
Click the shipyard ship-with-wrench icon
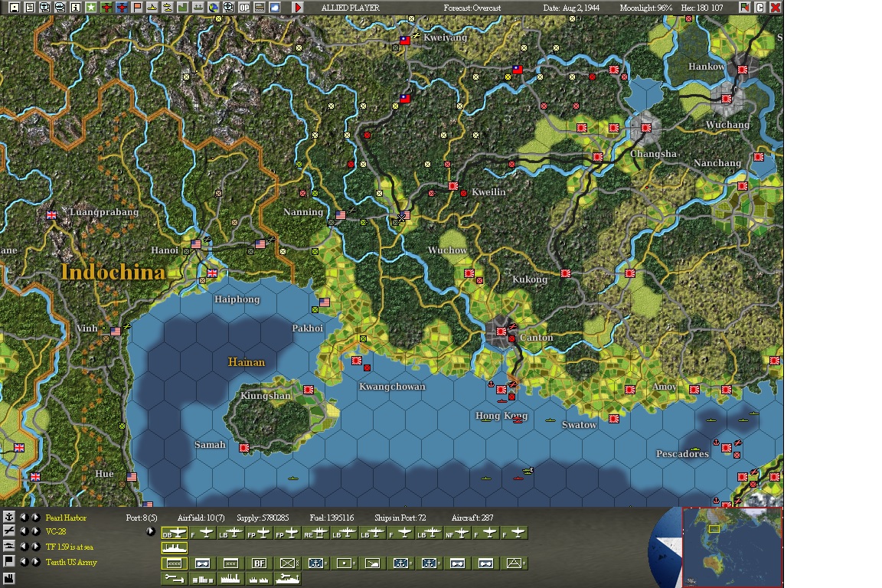287,579
